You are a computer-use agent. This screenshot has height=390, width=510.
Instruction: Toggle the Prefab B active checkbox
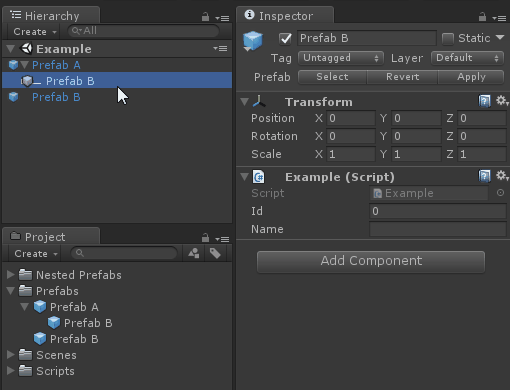pyautogui.click(x=285, y=38)
